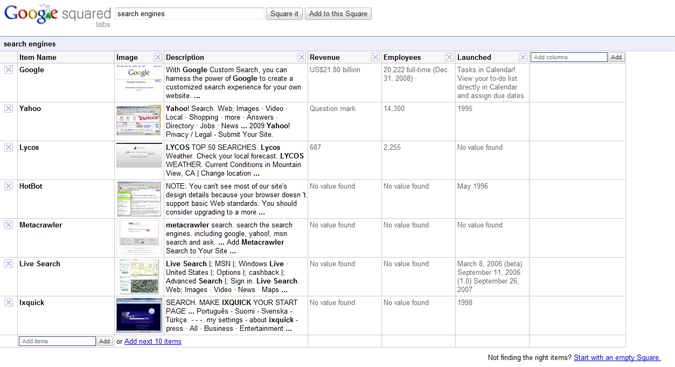675x367 pixels.
Task: Click the search engines query box
Action: [x=190, y=14]
